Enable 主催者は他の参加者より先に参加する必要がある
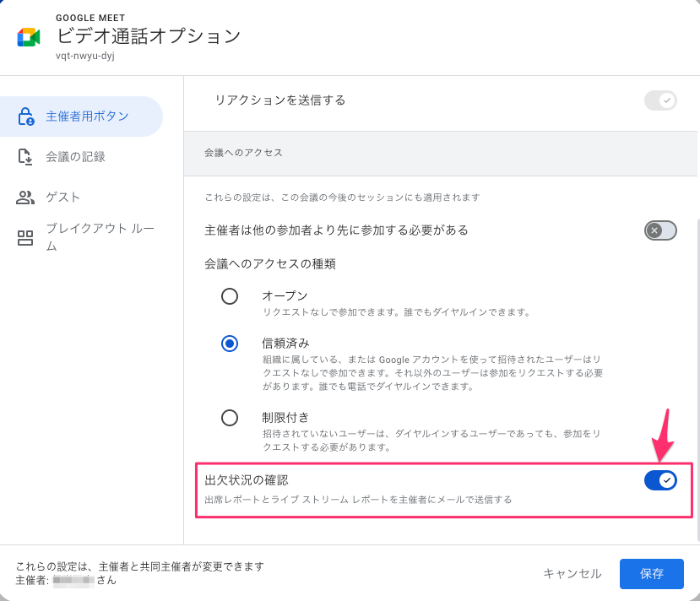 660,230
